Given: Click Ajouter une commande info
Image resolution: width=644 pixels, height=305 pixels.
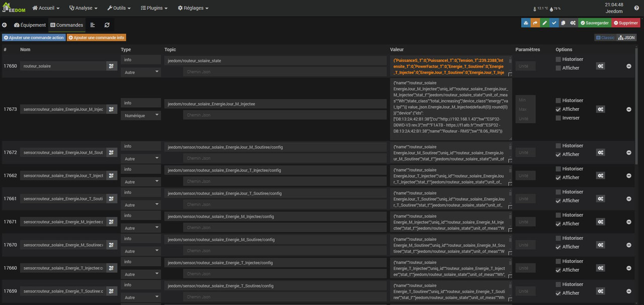Looking at the screenshot, I should 97,38.
